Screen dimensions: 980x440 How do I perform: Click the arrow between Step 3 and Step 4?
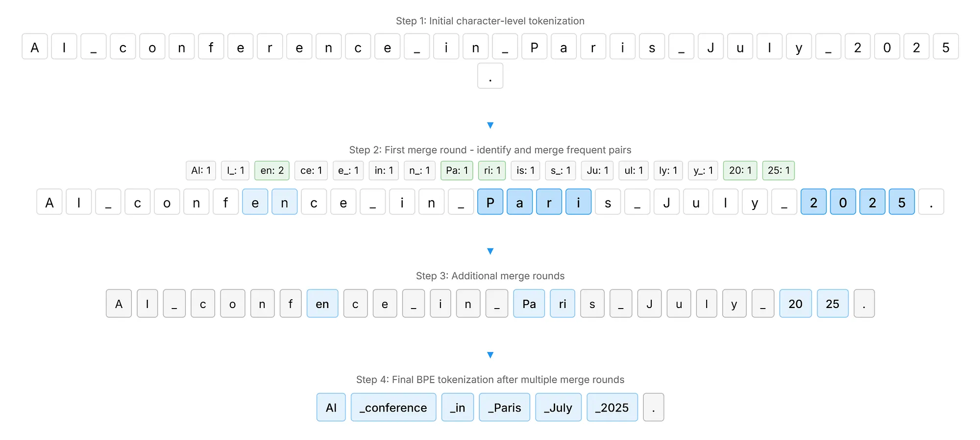(490, 355)
